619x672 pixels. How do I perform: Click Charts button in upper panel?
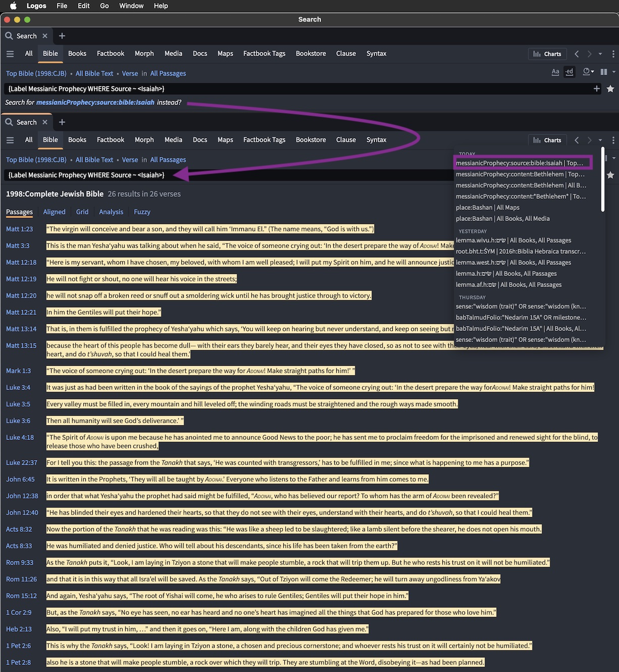547,54
